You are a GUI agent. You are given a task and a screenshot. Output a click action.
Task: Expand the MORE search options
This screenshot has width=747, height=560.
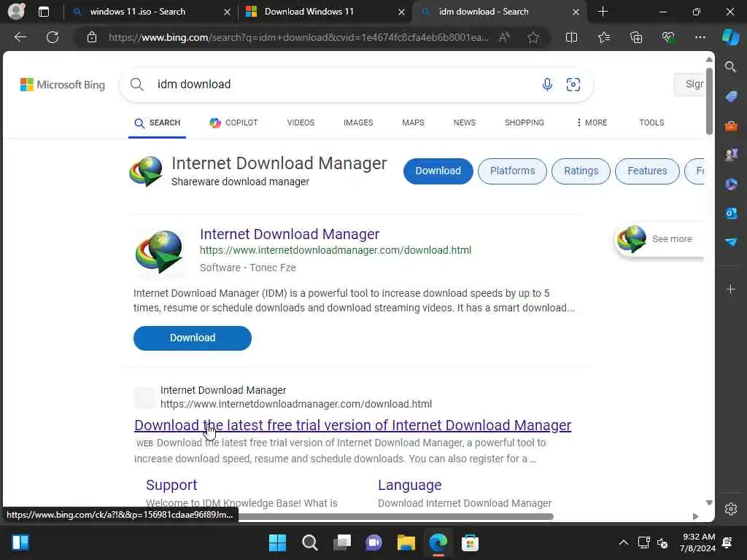[x=592, y=122]
